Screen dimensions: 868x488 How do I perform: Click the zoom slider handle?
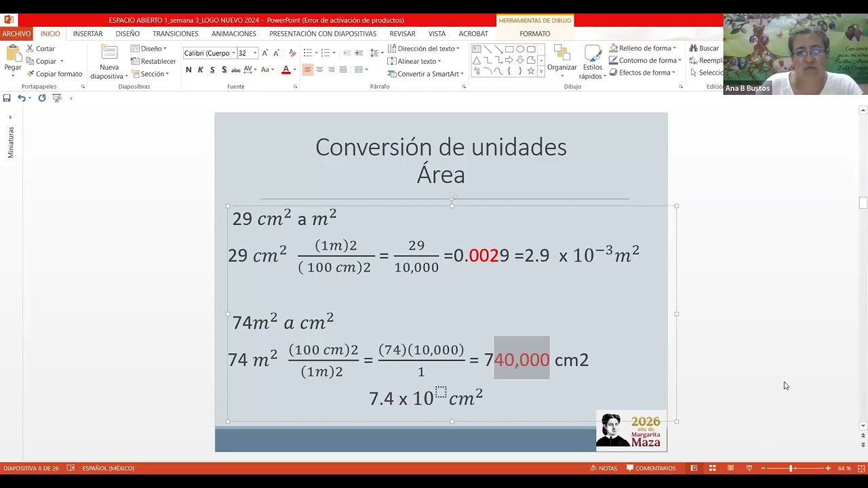pyautogui.click(x=791, y=468)
